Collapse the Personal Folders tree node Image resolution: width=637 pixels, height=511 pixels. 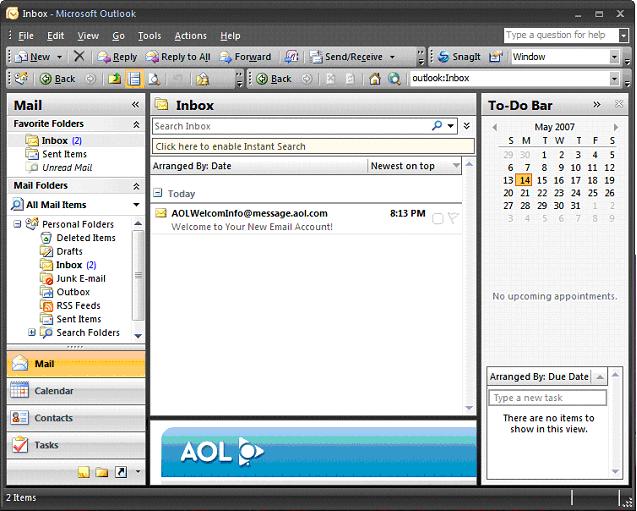(x=17, y=224)
